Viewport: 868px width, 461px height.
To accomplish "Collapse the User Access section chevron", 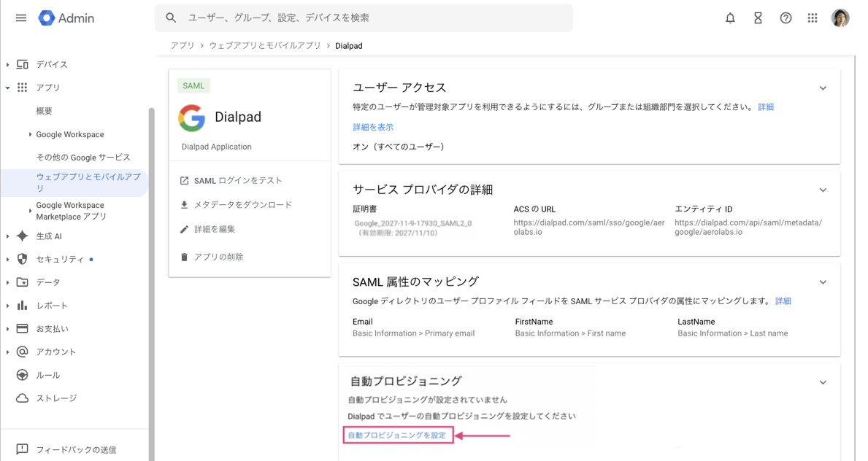I will tap(823, 88).
